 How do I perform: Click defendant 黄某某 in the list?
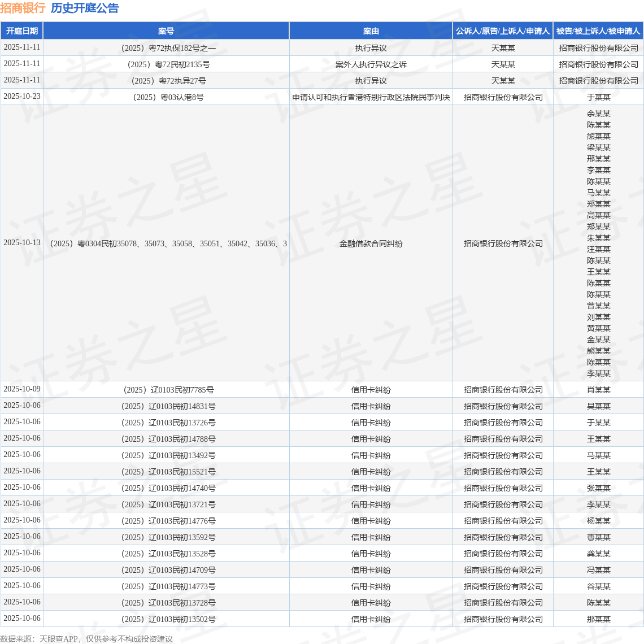598,328
